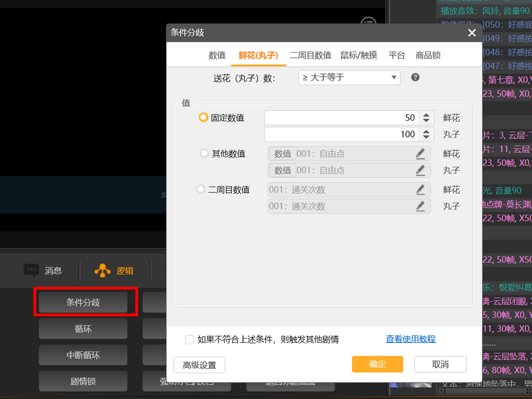Open the 逻辑 logic panel icon

coord(103,271)
